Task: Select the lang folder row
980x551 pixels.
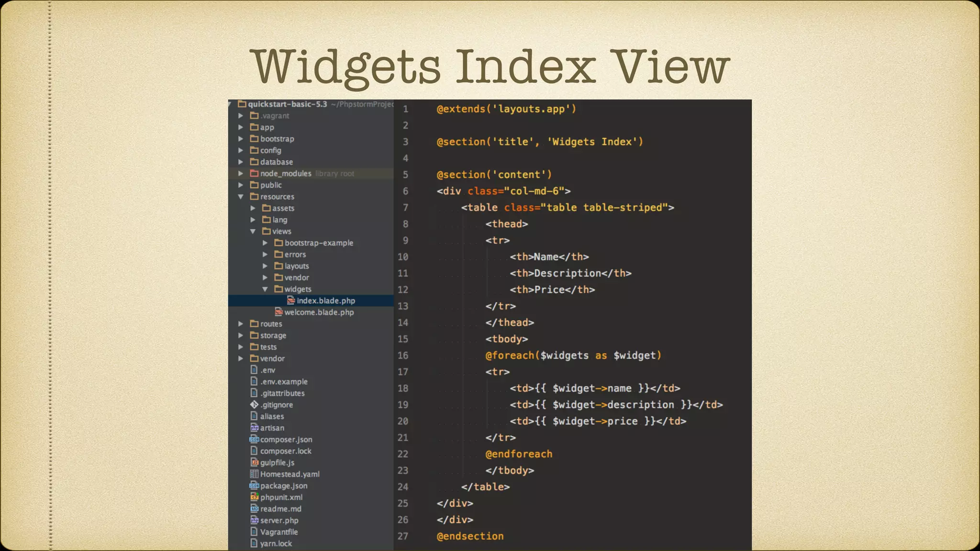Action: point(311,220)
